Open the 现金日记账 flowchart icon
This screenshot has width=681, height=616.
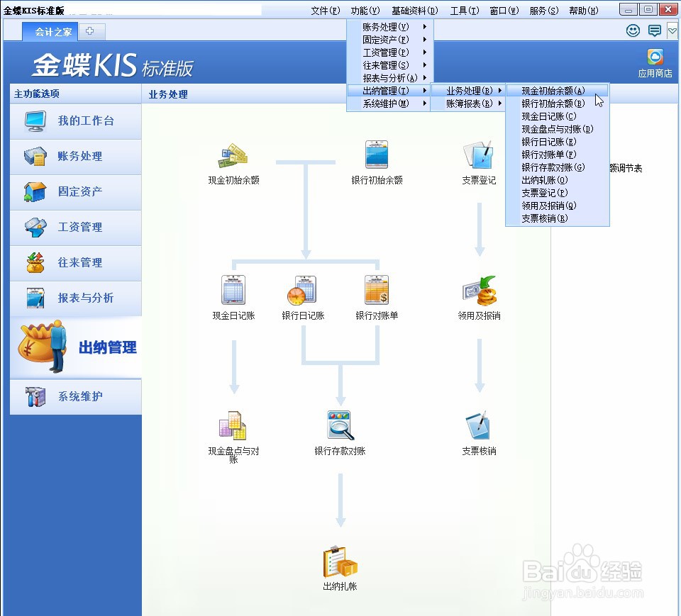(233, 290)
